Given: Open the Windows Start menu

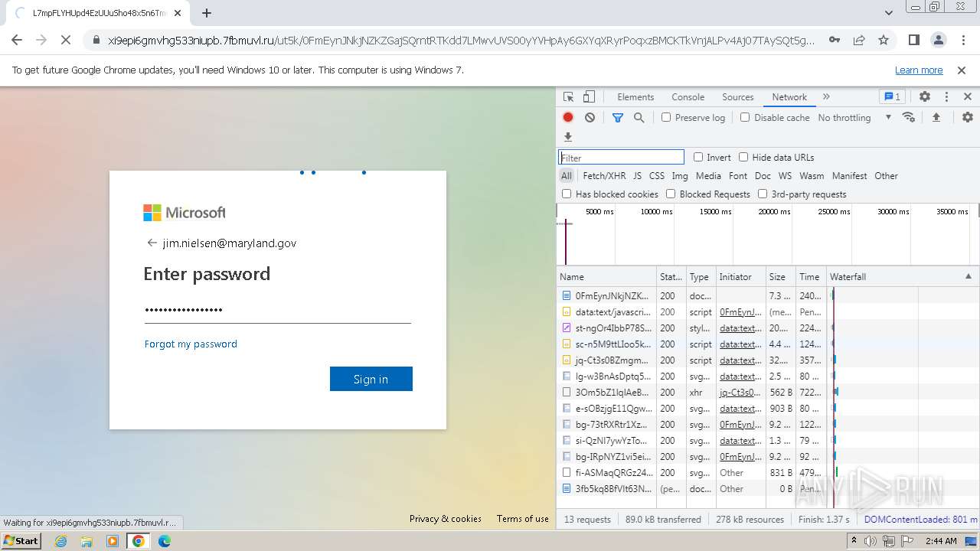Looking at the screenshot, I should point(21,541).
